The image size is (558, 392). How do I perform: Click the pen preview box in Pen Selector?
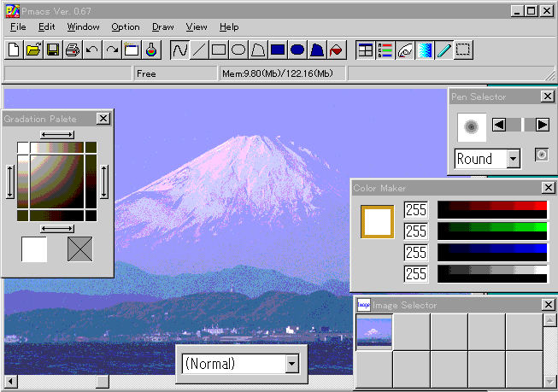[472, 127]
